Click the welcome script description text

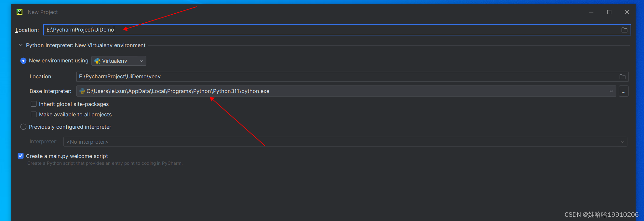click(105, 163)
